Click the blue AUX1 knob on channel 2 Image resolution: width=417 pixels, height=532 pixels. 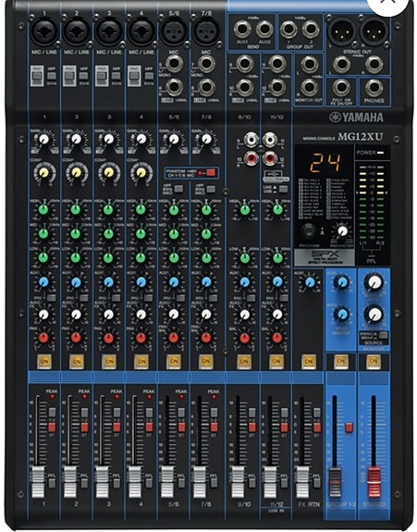pos(76,282)
